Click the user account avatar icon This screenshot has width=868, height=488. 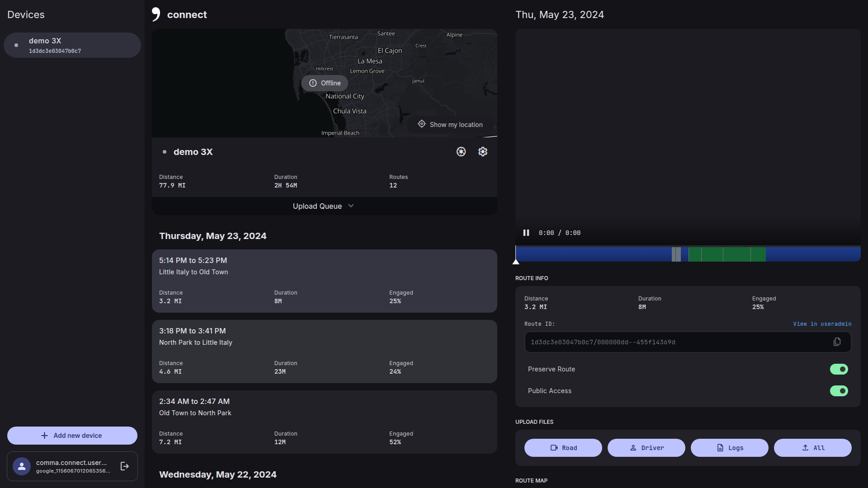click(22, 466)
